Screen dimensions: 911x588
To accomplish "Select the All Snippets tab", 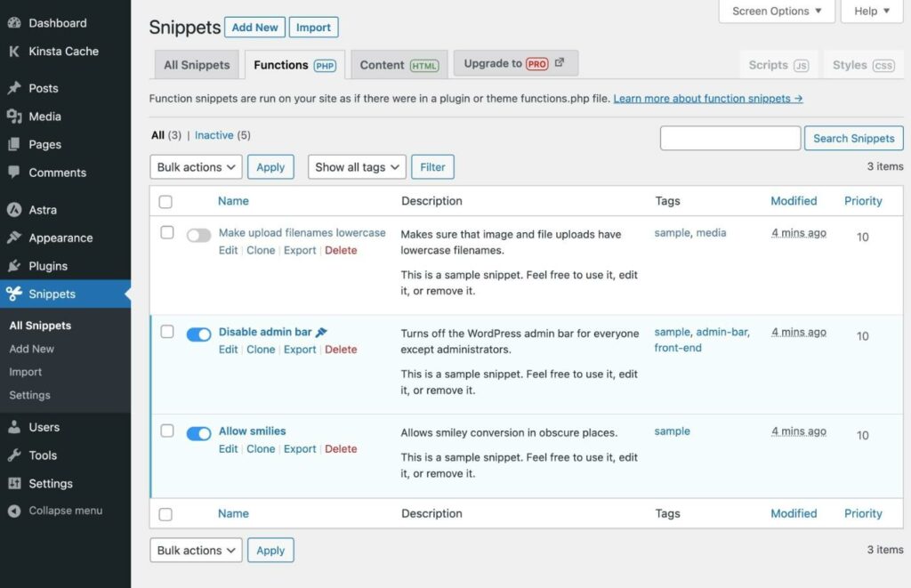I will click(x=196, y=64).
